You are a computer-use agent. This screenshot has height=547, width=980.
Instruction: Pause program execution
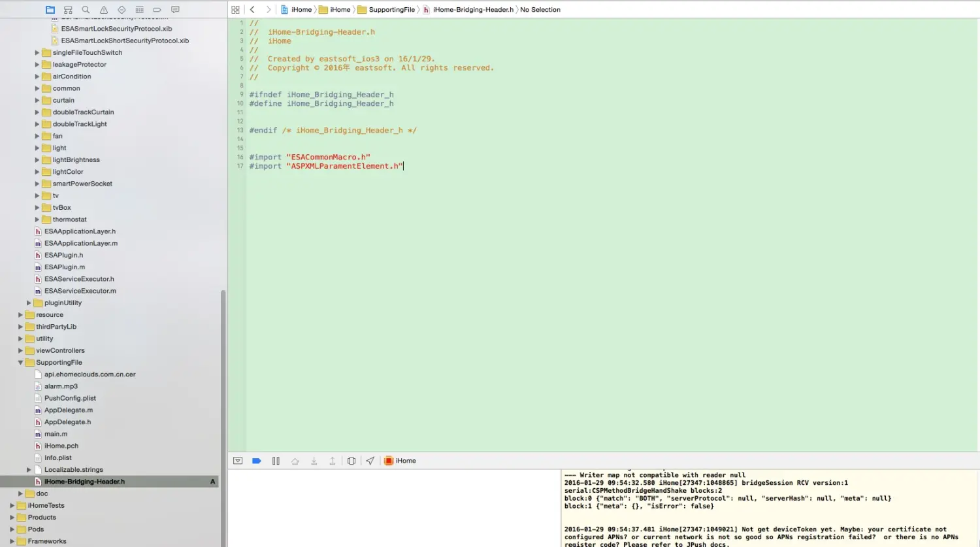point(276,461)
